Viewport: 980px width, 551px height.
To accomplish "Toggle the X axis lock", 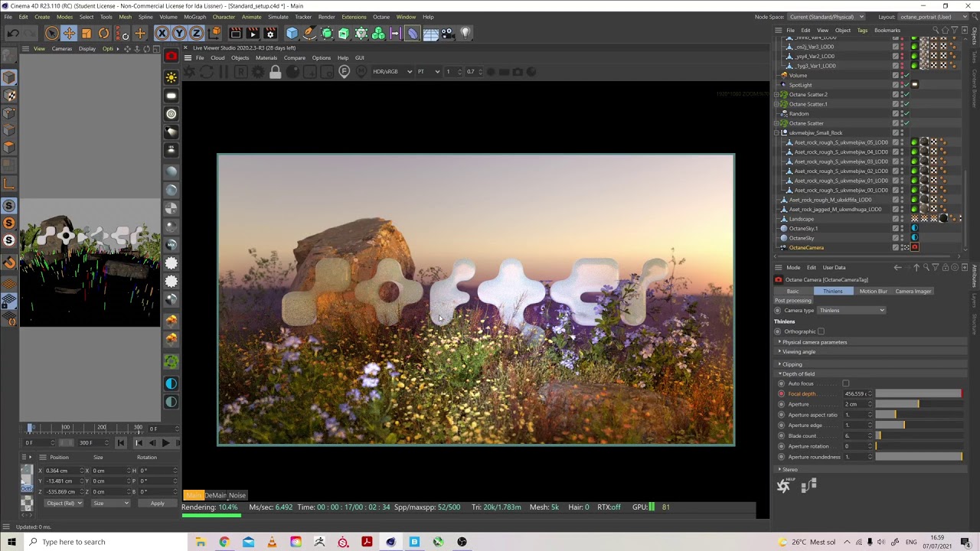I will 162,33.
